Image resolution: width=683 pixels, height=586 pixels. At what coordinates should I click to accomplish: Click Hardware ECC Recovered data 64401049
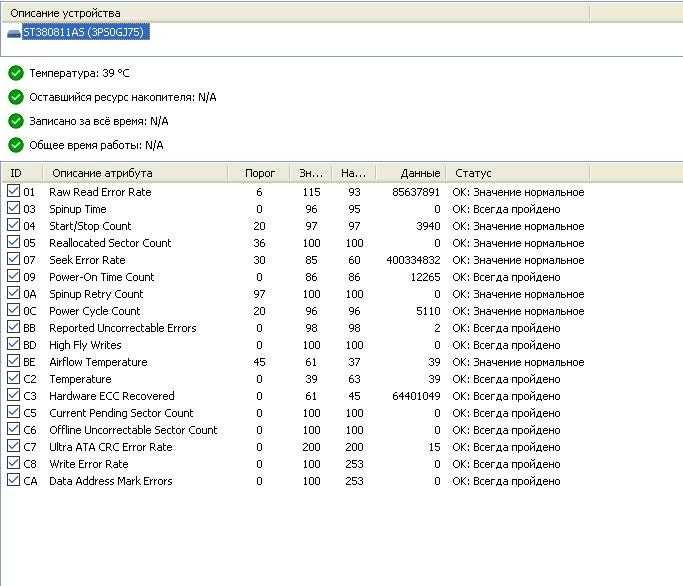[416, 396]
